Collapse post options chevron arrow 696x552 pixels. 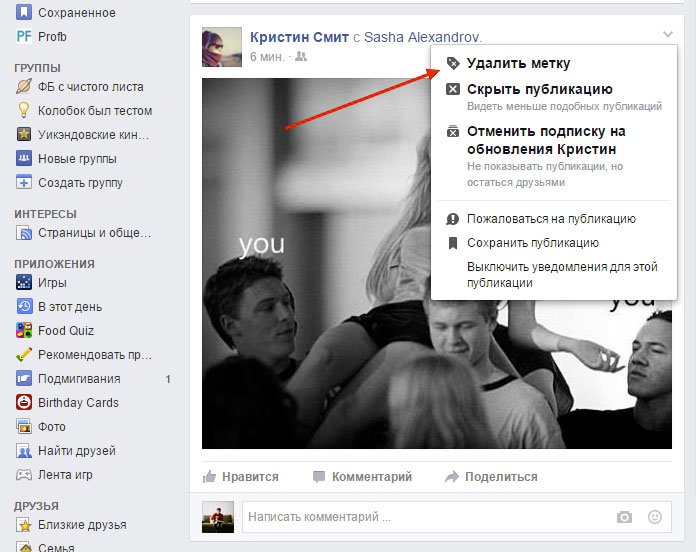point(668,35)
